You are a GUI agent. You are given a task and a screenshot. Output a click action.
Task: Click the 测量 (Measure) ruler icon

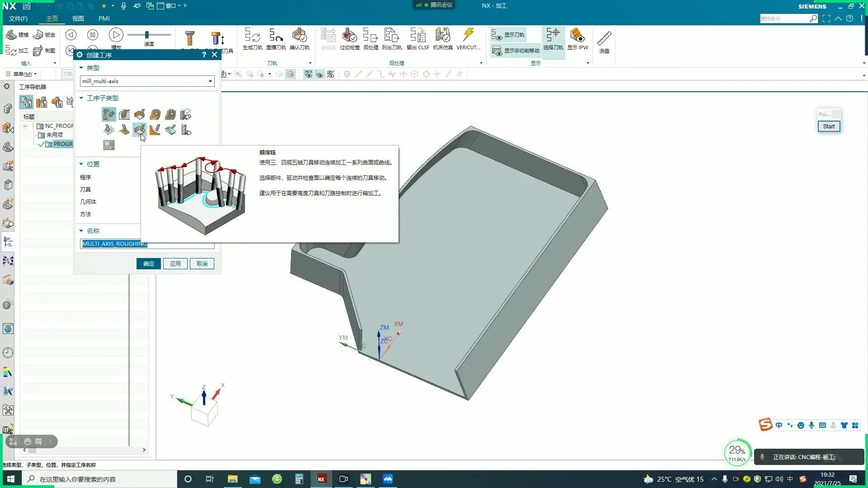604,39
